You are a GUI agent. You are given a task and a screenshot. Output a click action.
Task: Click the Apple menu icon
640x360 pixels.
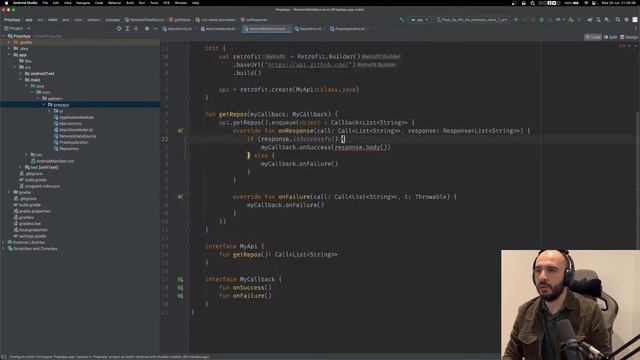pos(6,3)
